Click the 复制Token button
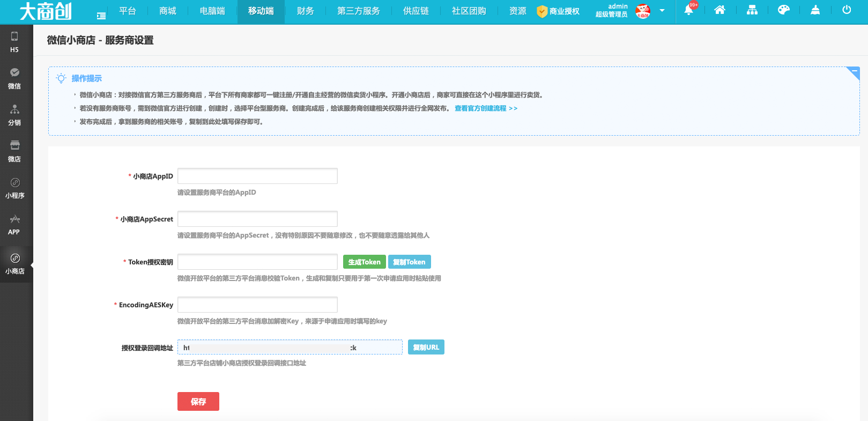 click(409, 262)
